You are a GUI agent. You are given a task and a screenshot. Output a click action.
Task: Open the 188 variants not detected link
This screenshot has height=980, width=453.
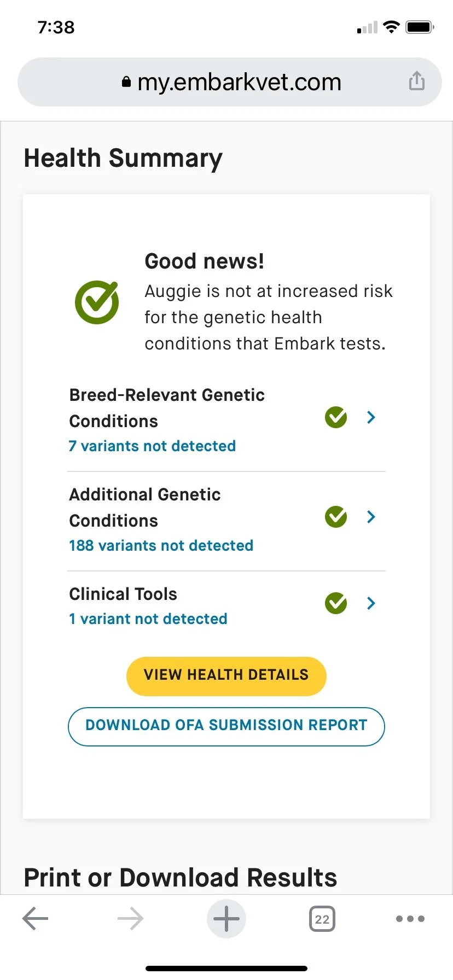coord(161,545)
